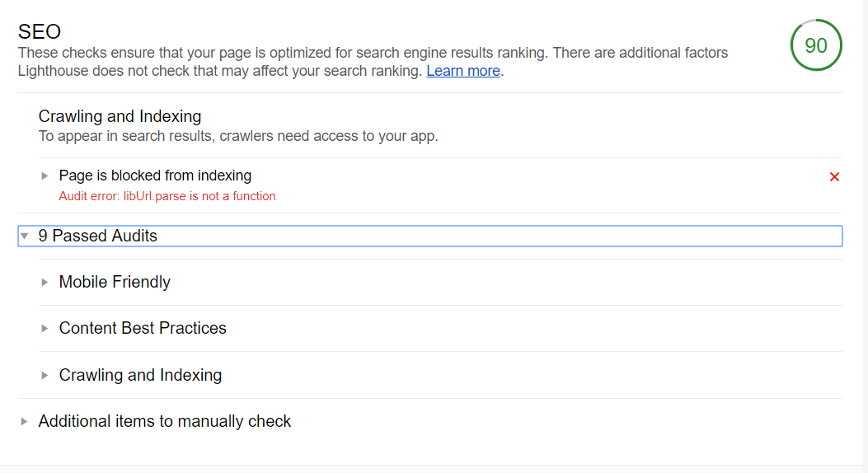
Task: Collapse the arrow beside 9 Passed Audits
Action: 25,236
